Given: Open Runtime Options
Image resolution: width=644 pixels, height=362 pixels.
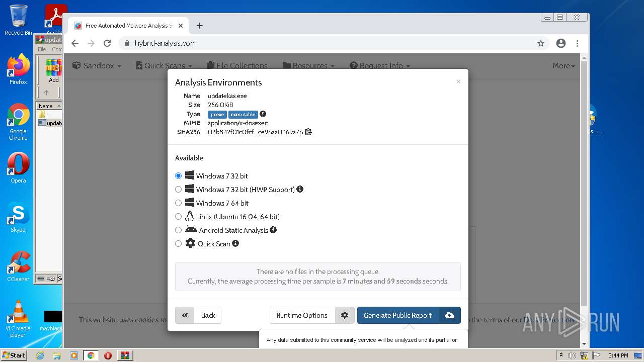Looking at the screenshot, I should click(302, 315).
